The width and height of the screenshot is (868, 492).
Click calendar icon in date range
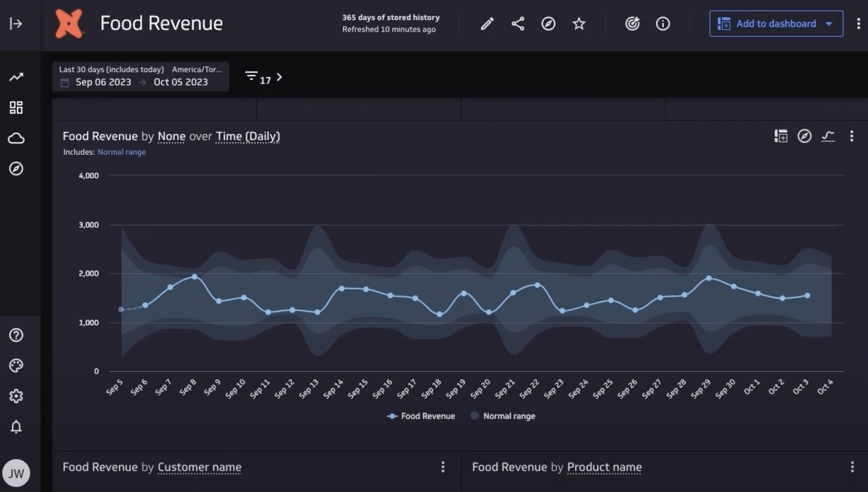coord(65,82)
